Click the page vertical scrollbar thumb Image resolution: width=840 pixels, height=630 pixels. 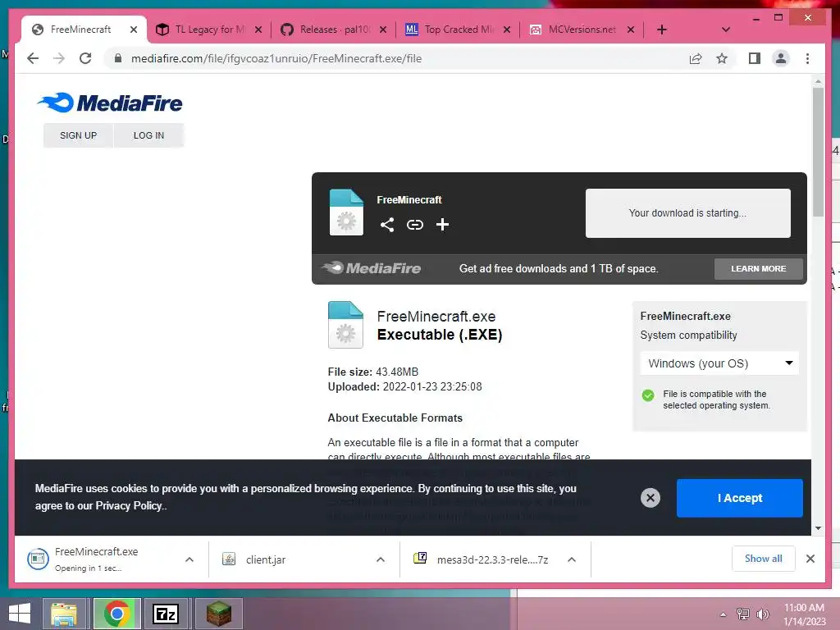tap(818, 152)
